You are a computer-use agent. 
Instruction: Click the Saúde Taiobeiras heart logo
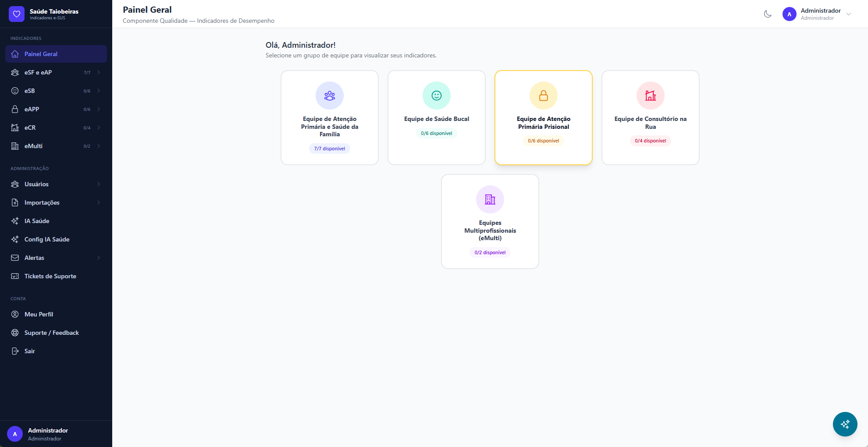click(17, 14)
